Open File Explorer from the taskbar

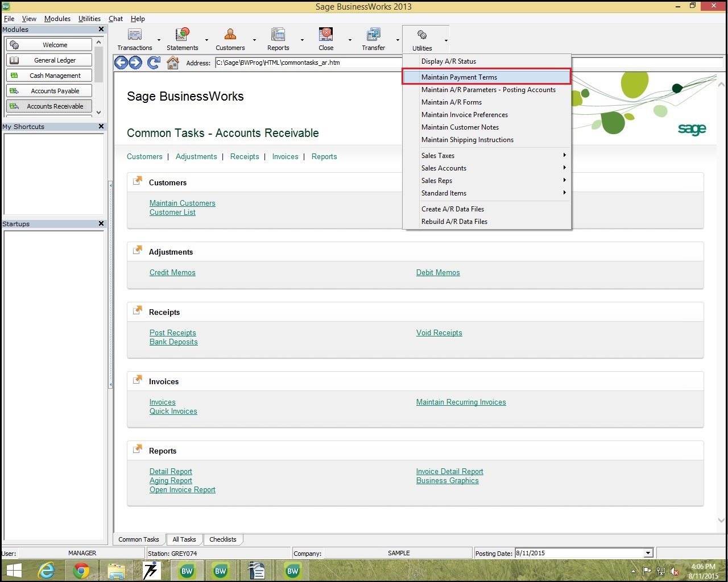point(116,571)
